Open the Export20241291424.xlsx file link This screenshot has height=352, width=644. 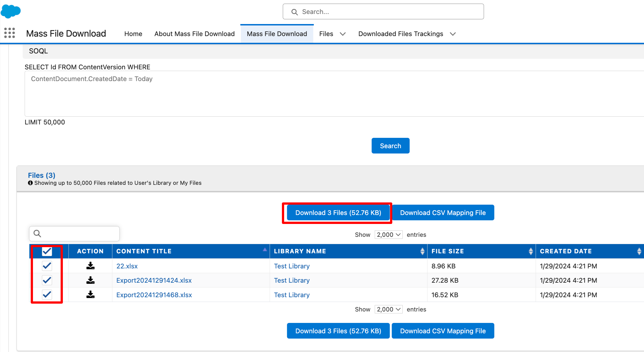(154, 280)
